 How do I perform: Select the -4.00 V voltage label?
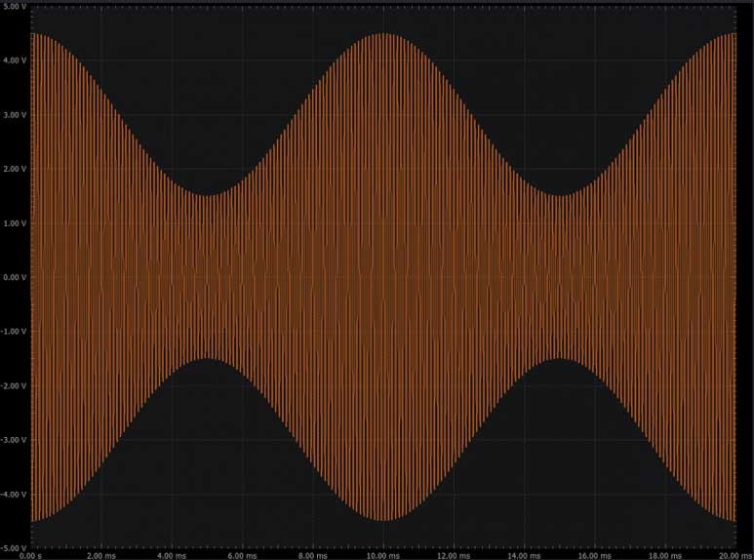click(x=16, y=494)
